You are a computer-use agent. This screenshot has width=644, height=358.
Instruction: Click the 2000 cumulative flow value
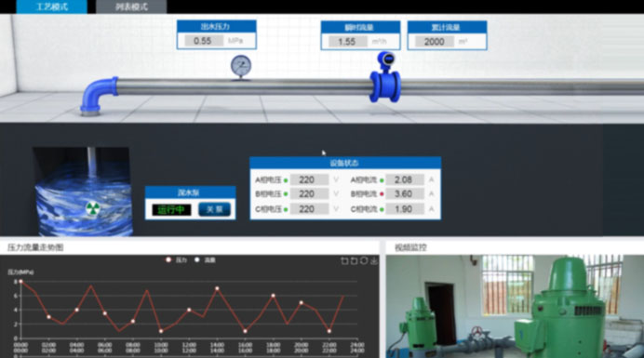434,42
